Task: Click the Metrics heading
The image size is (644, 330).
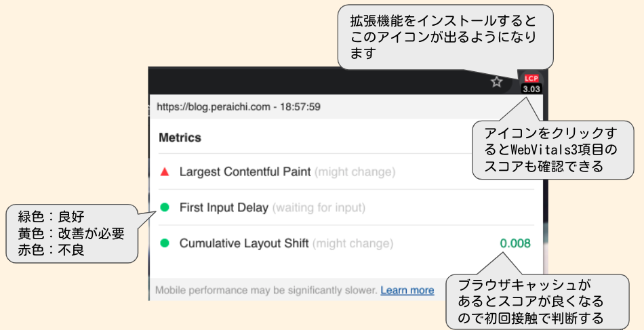Action: (180, 138)
